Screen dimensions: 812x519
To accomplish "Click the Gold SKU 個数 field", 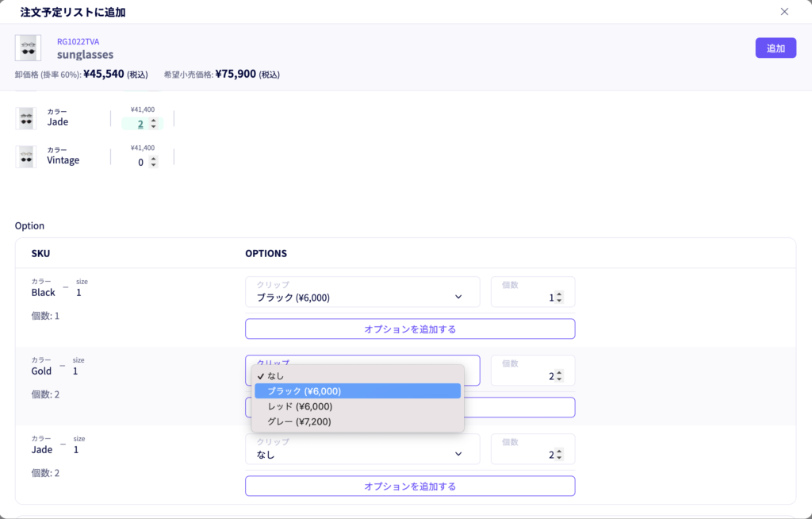I will coord(533,370).
